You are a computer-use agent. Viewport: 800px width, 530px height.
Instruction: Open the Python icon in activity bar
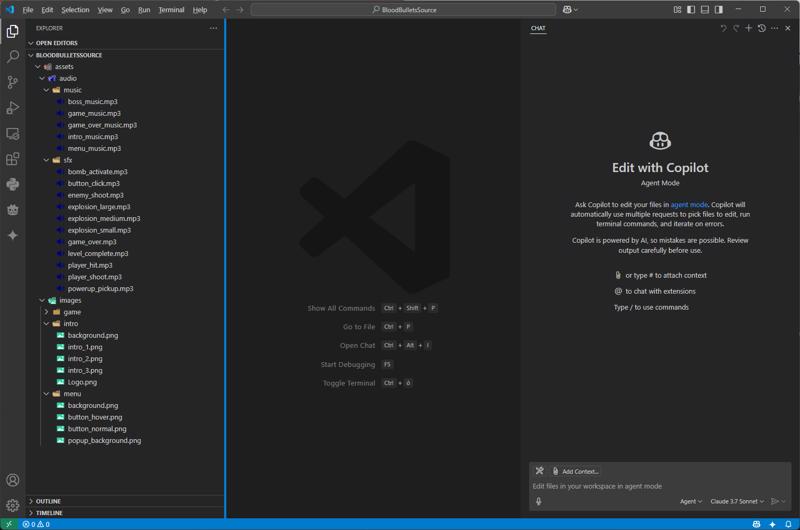pos(13,184)
